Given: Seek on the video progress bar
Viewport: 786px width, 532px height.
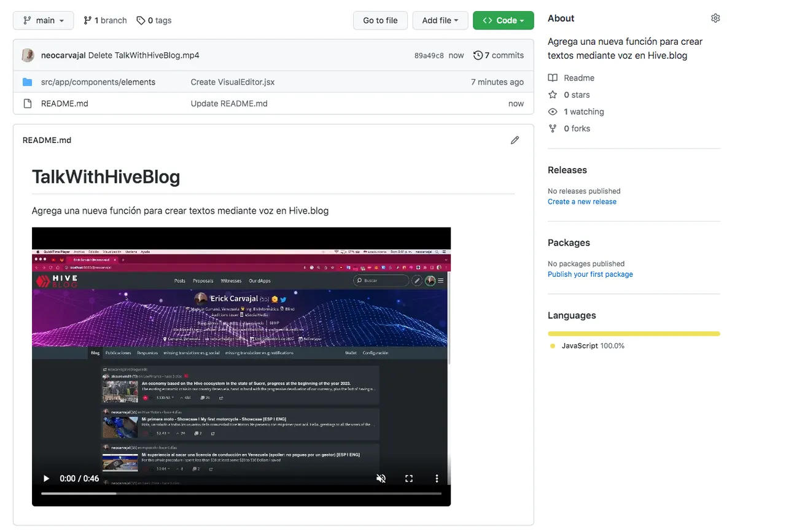Looking at the screenshot, I should (x=241, y=493).
